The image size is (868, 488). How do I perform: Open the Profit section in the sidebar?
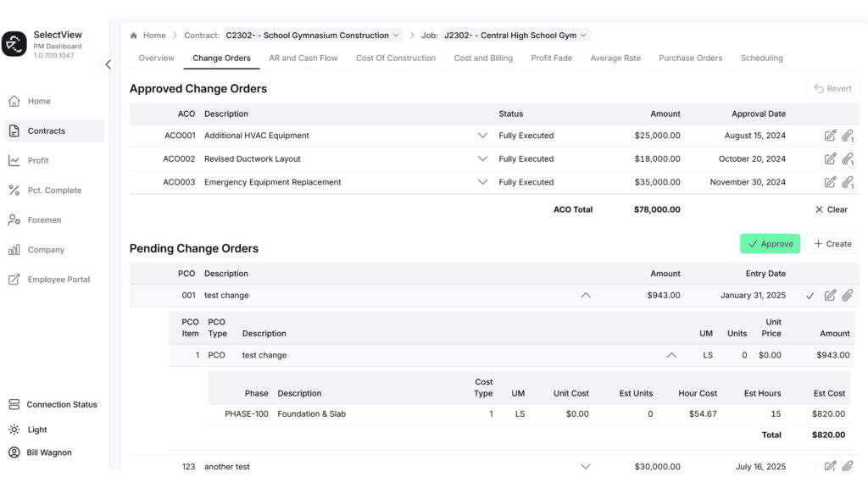(38, 160)
